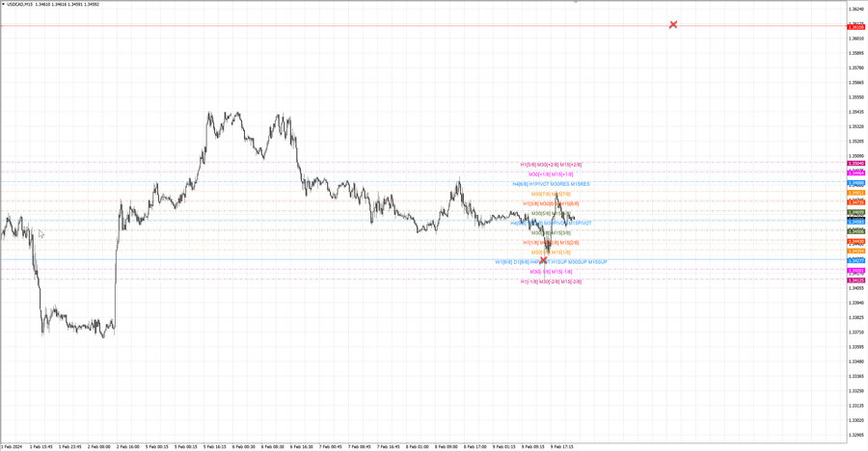
Task: Click the 1.35550 price scale value
Action: tap(855, 96)
